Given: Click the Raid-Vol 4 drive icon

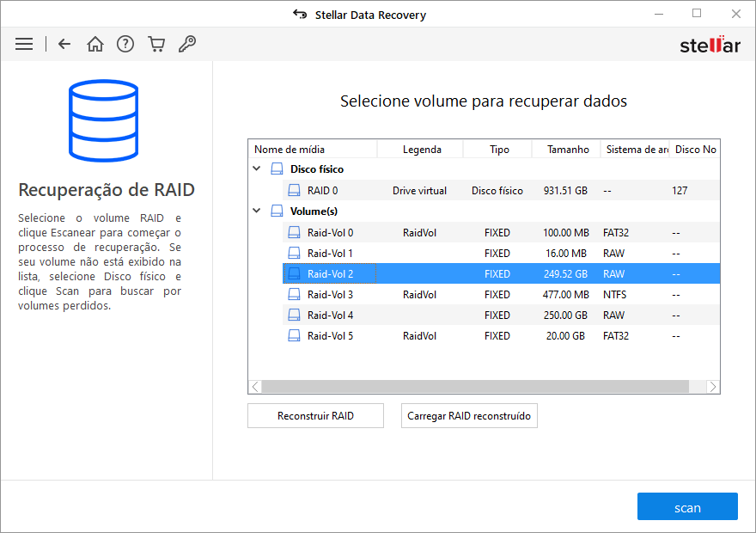Looking at the screenshot, I should [294, 315].
